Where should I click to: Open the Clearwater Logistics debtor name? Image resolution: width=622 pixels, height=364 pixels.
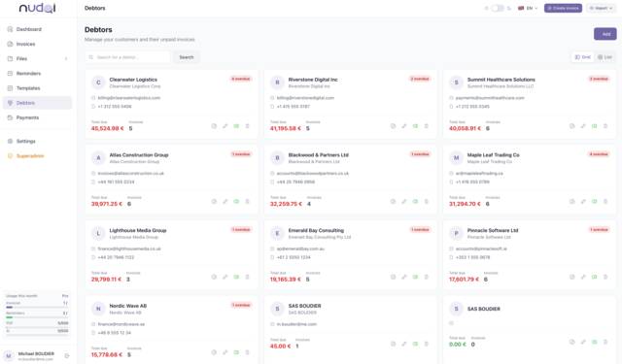[x=133, y=80]
